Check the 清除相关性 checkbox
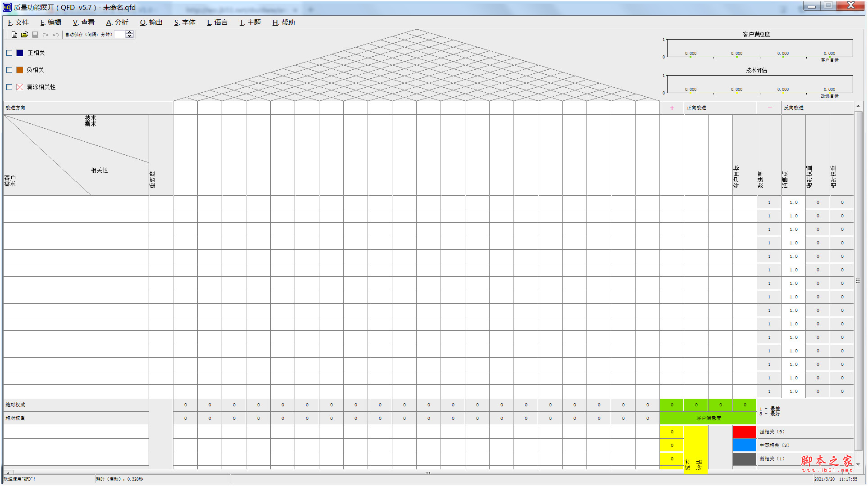 (x=9, y=87)
